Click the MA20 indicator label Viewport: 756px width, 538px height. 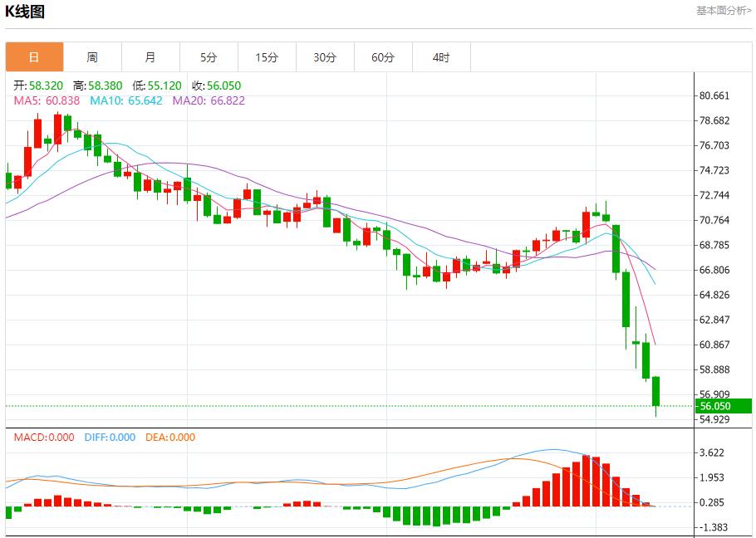pos(209,100)
